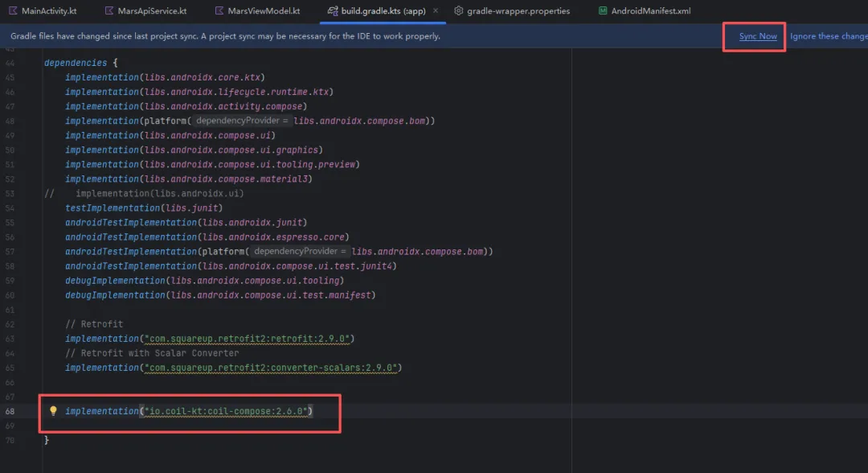Click the coil-compose:2.6.0 dependency string
This screenshot has width=868, height=473.
pos(226,411)
